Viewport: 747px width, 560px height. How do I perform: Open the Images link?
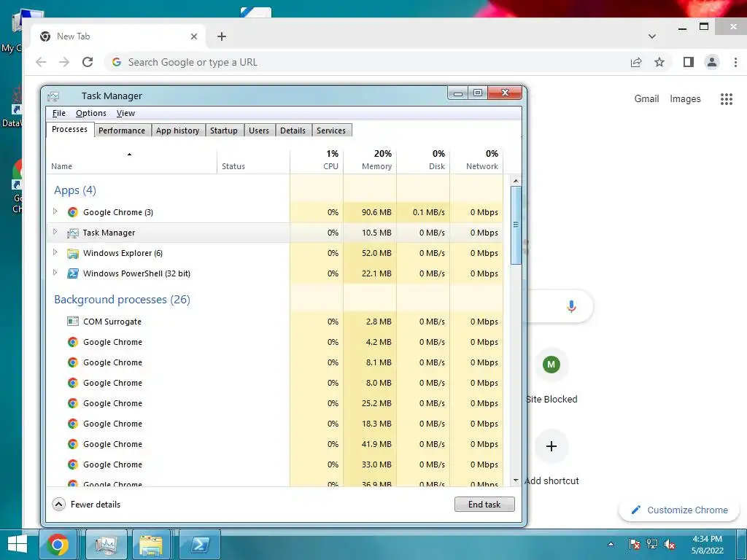pos(685,98)
